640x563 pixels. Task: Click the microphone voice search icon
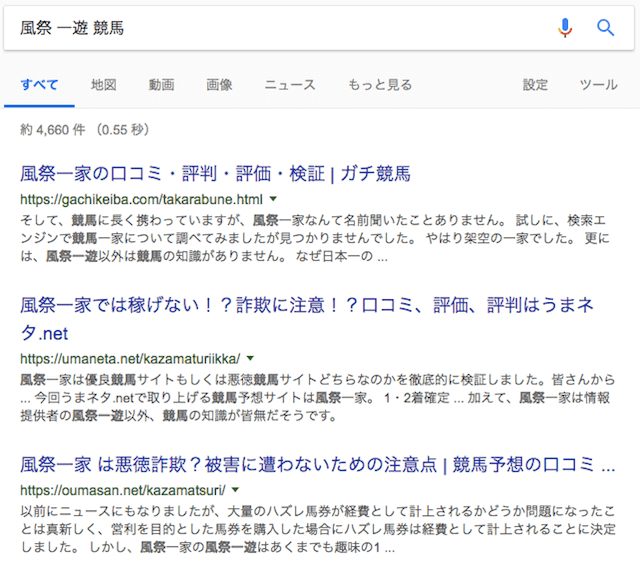(565, 28)
